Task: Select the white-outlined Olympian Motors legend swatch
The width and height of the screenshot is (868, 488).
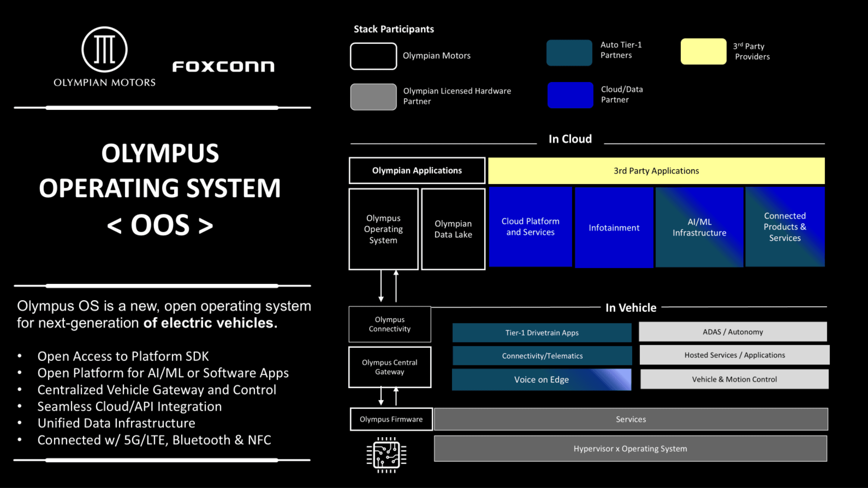Action: 373,56
